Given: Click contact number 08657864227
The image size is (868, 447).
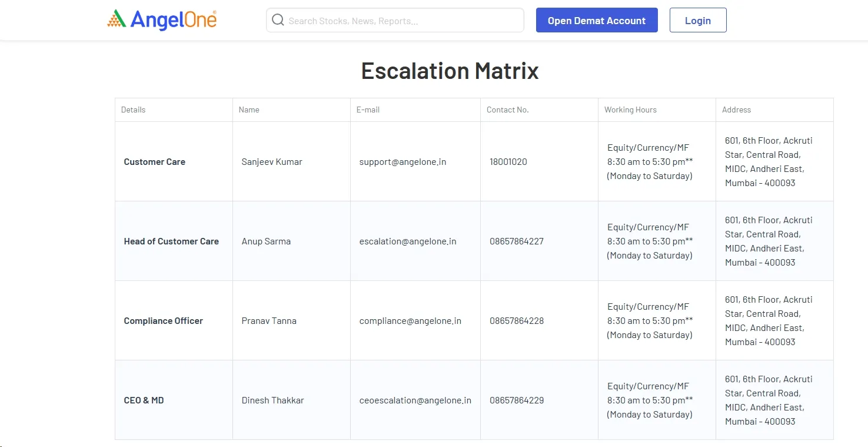Looking at the screenshot, I should click(517, 241).
